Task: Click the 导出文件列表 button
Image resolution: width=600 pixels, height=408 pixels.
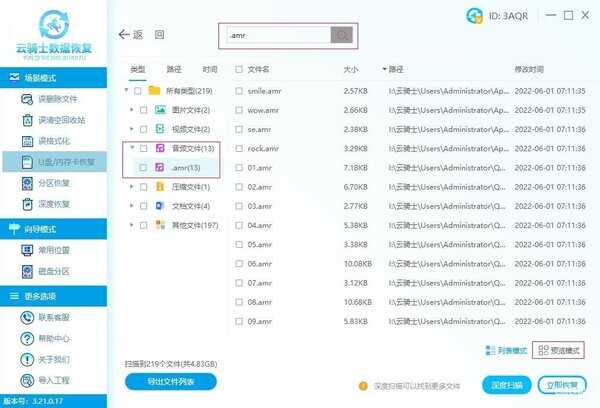Action: (x=171, y=382)
